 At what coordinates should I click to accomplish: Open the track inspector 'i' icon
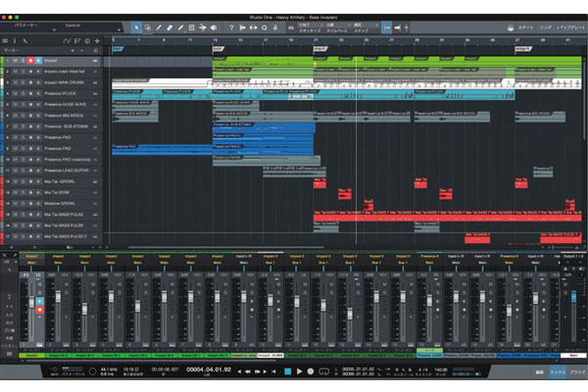[x=15, y=41]
